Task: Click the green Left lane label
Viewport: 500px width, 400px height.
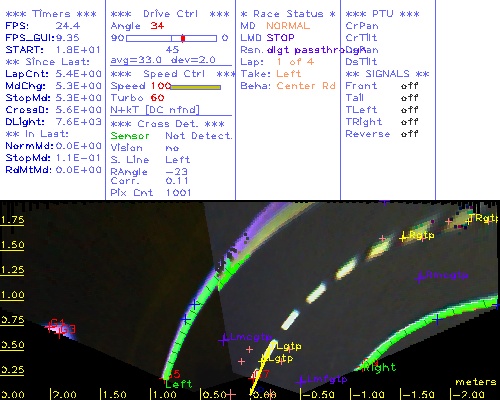Action: coord(179,384)
